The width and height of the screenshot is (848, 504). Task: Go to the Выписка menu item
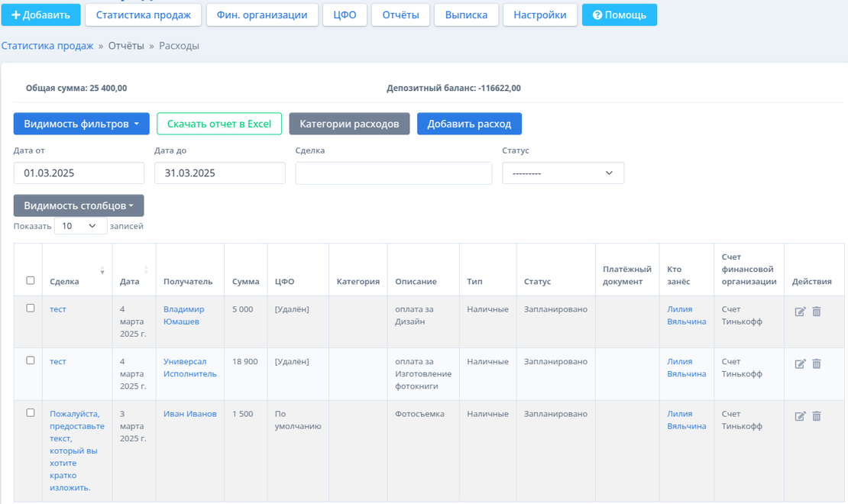(466, 15)
